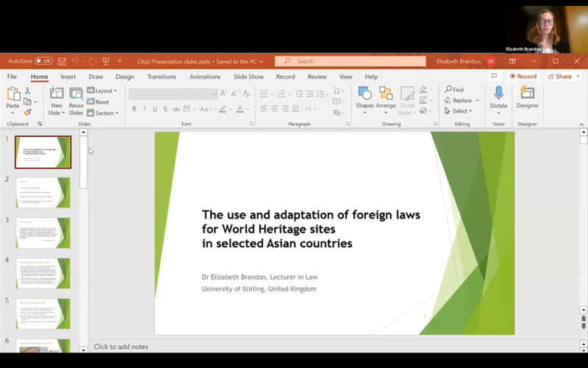Click the Cut scissors icon
This screenshot has width=588, height=368.
coord(28,91)
